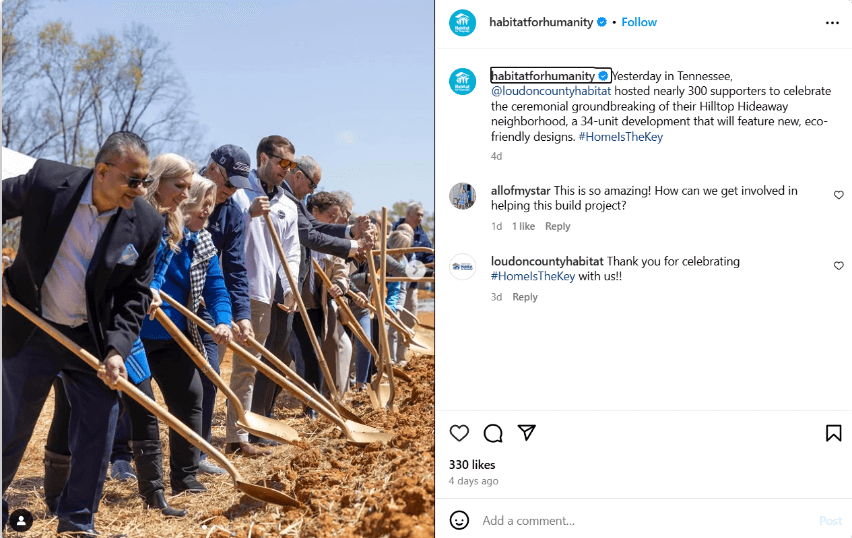Open the 330 likes list
This screenshot has height=538, width=852.
point(472,465)
